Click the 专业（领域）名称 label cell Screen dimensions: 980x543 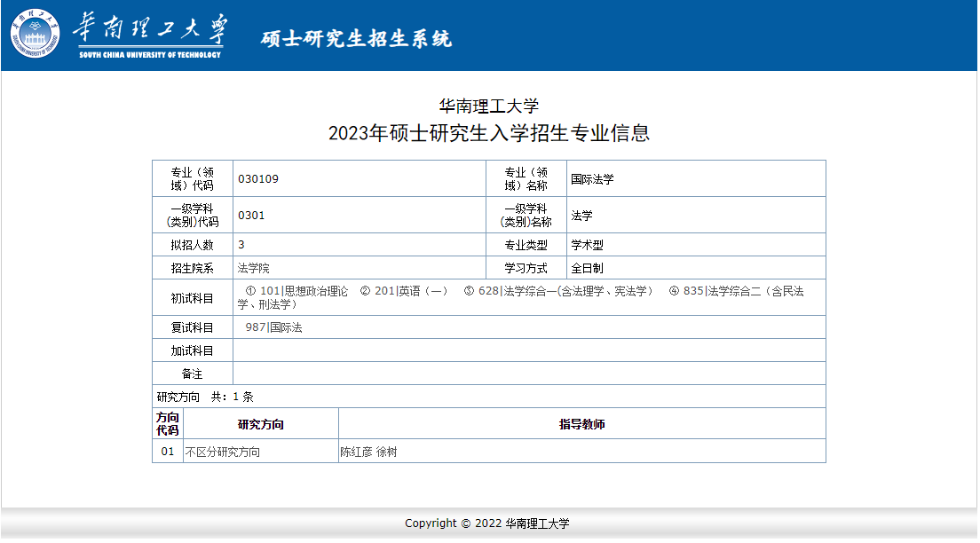pyautogui.click(x=526, y=178)
